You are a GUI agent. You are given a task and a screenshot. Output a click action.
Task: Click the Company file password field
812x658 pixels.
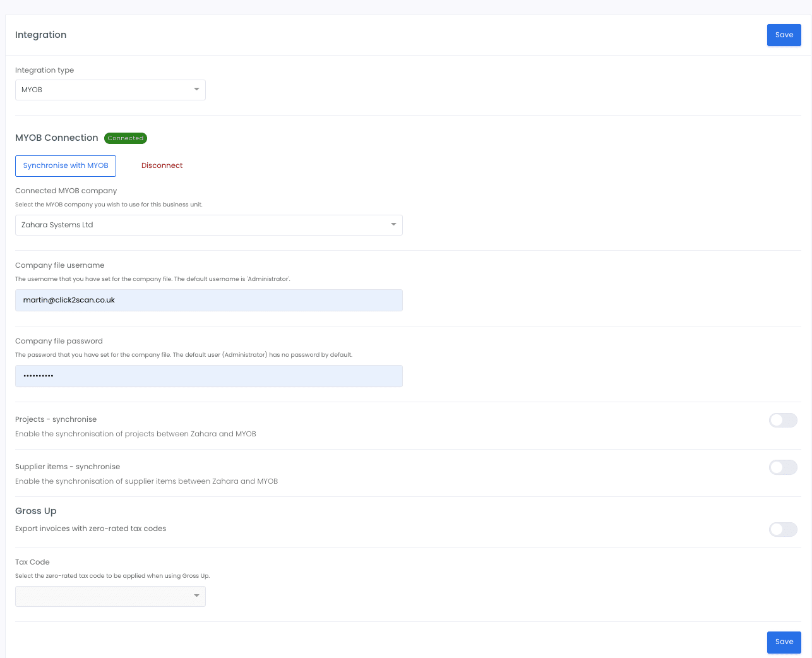[x=209, y=376]
